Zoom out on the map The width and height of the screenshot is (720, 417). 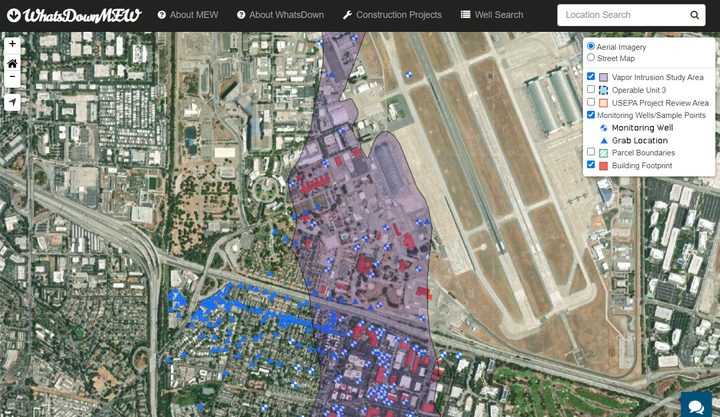[x=12, y=77]
